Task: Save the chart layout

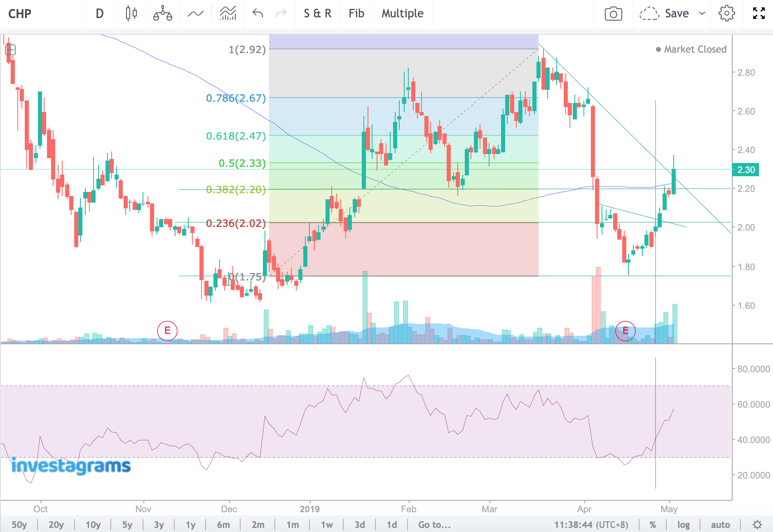Action: click(664, 14)
